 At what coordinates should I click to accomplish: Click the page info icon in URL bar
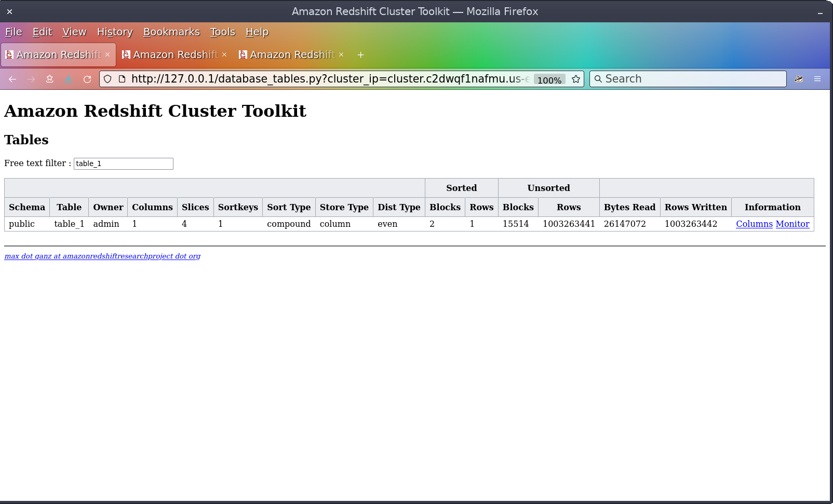(122, 79)
